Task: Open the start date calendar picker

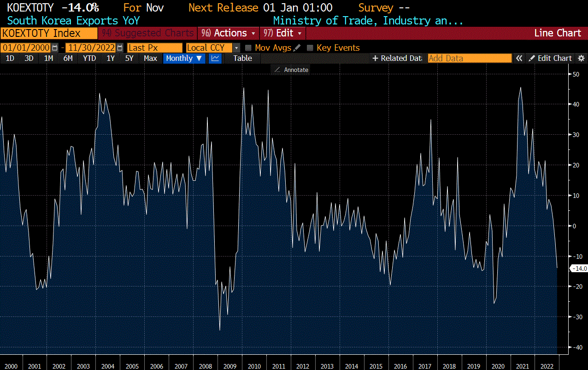Action: click(x=55, y=48)
